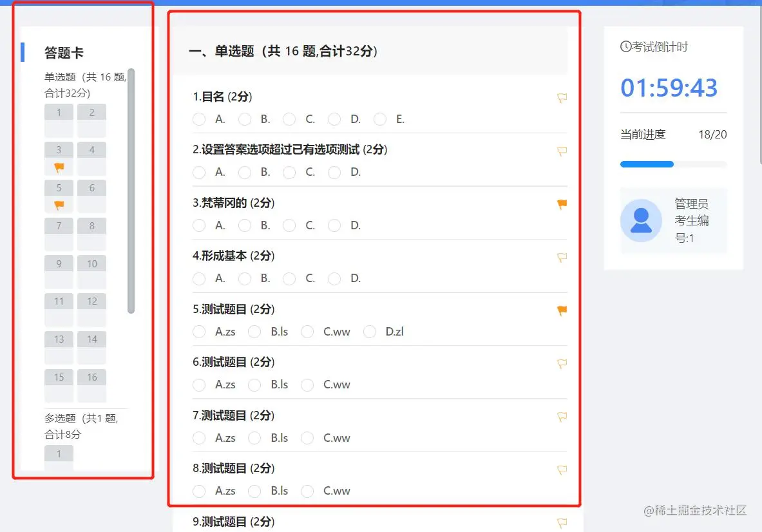762x532 pixels.
Task: Select option B for question 4 形成基本
Action: click(244, 278)
